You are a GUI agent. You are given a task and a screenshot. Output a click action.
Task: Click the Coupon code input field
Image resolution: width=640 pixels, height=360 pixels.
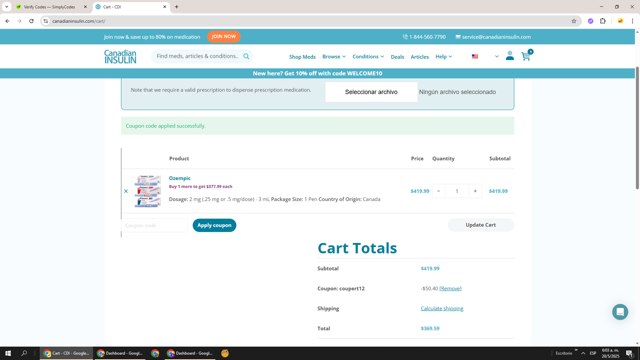pos(155,225)
